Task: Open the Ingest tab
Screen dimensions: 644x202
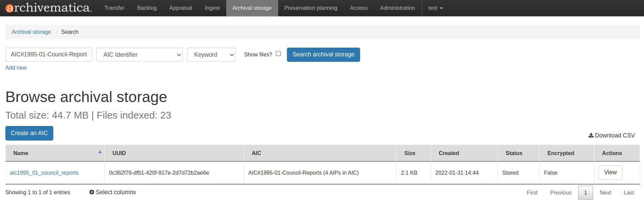Action: click(x=212, y=8)
